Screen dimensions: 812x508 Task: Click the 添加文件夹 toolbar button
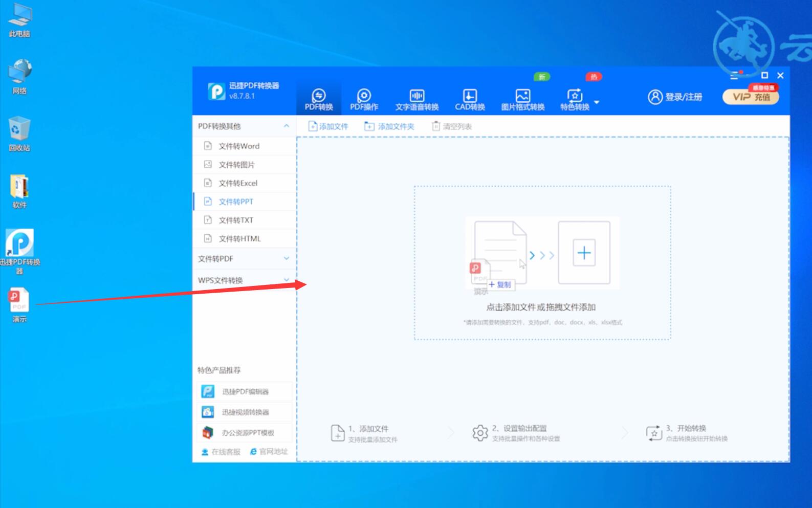pos(389,126)
